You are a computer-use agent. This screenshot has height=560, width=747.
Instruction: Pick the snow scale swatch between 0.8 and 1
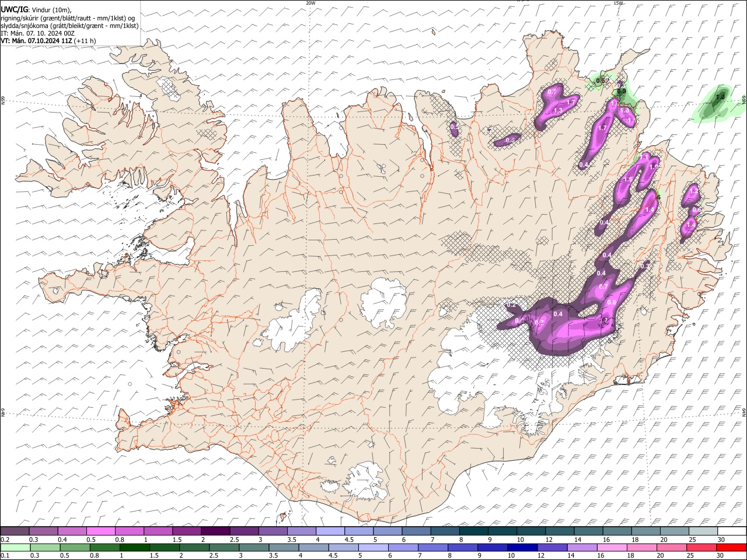point(130,531)
